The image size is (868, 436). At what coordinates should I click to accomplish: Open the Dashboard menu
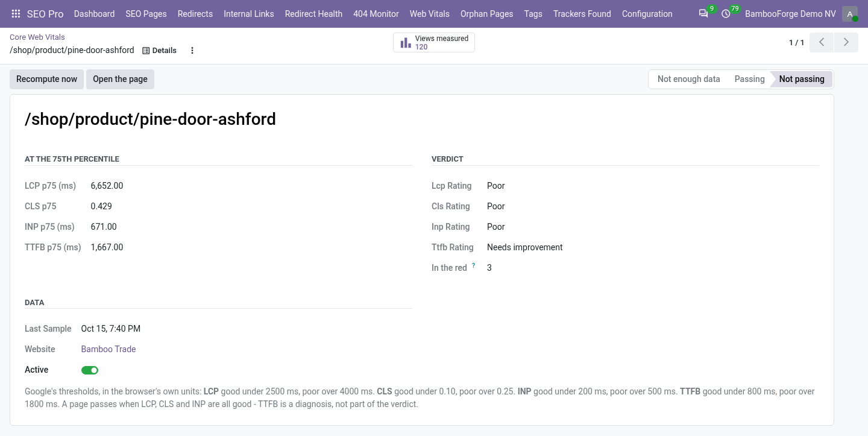94,14
